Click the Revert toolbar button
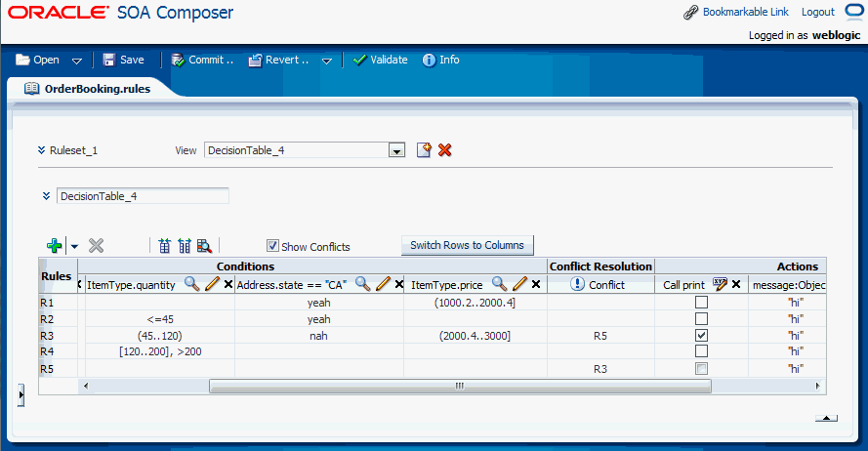This screenshot has height=451, width=868. click(278, 60)
